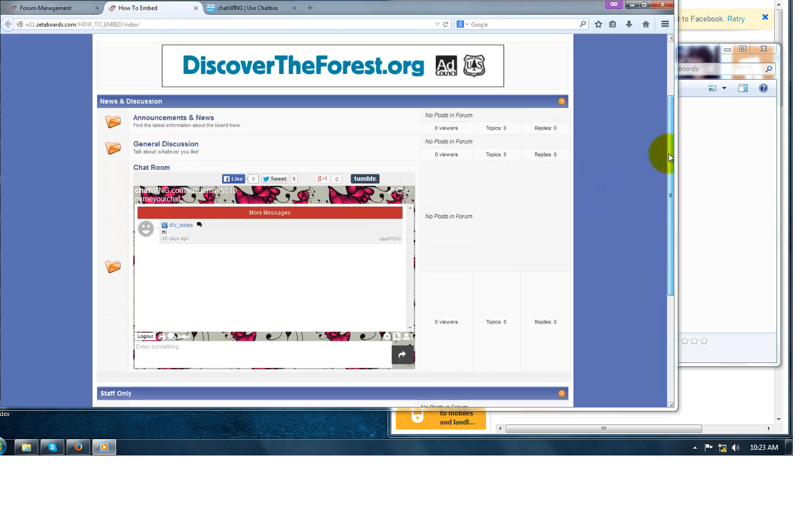Open File Explorer from the taskbar
Image resolution: width=812 pixels, height=508 pixels.
27,447
